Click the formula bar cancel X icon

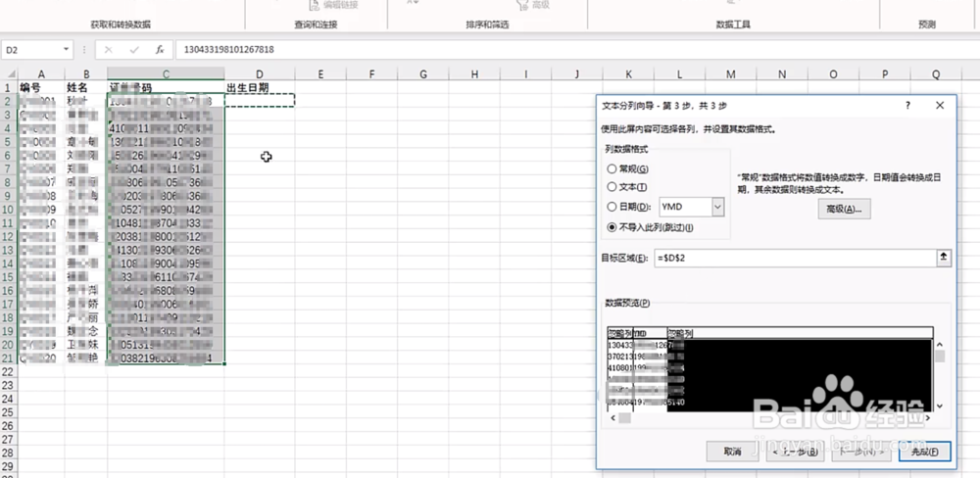click(x=108, y=49)
